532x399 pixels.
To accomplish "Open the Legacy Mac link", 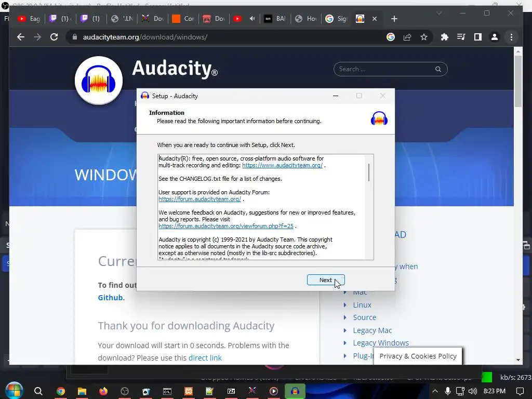I will click(372, 330).
